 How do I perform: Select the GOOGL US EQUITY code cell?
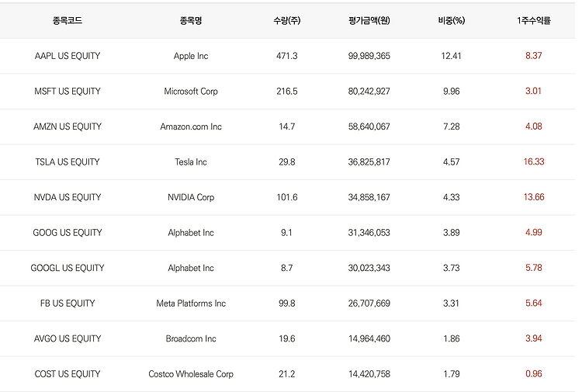[x=68, y=268]
